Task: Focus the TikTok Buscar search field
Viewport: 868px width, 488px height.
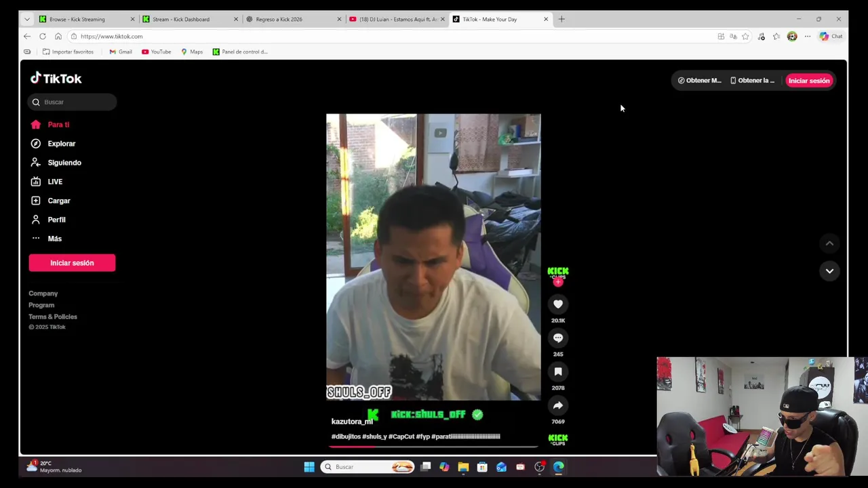Action: tap(73, 102)
